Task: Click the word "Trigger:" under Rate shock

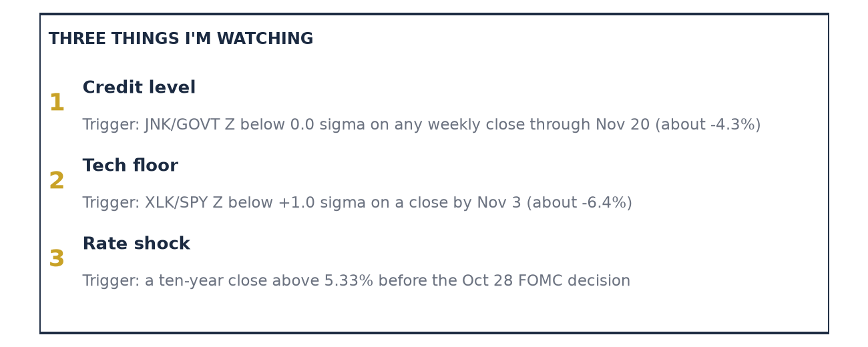Action: click(x=112, y=282)
